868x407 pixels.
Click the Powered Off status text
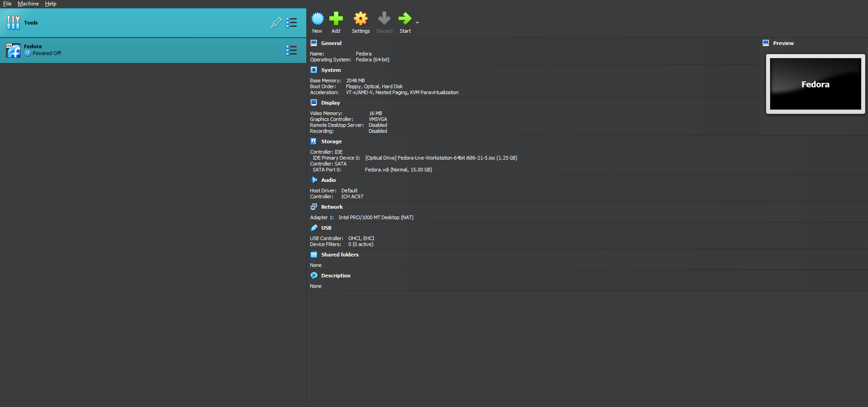point(46,53)
